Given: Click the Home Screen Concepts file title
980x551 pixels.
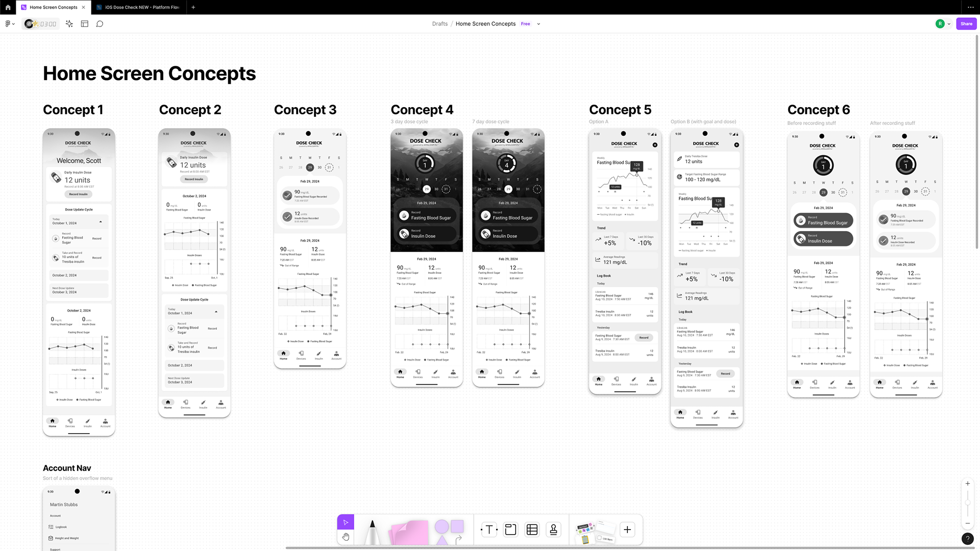Looking at the screenshot, I should coord(485,23).
